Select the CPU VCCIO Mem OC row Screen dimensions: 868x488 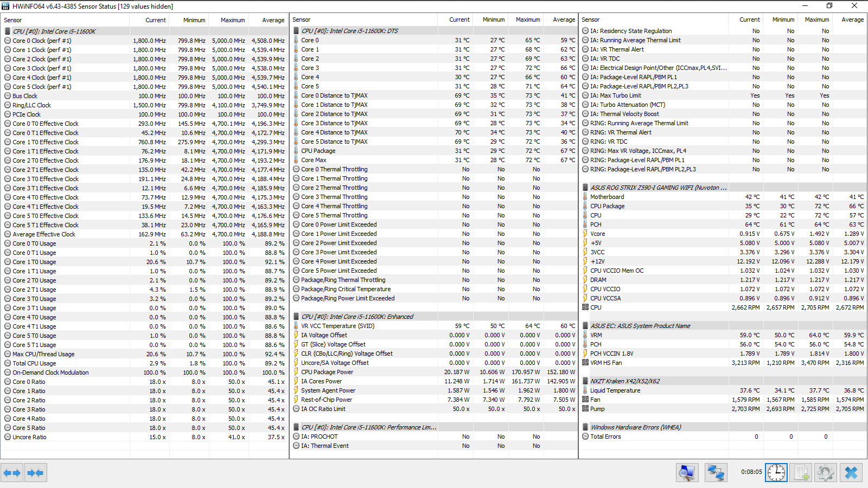click(723, 271)
